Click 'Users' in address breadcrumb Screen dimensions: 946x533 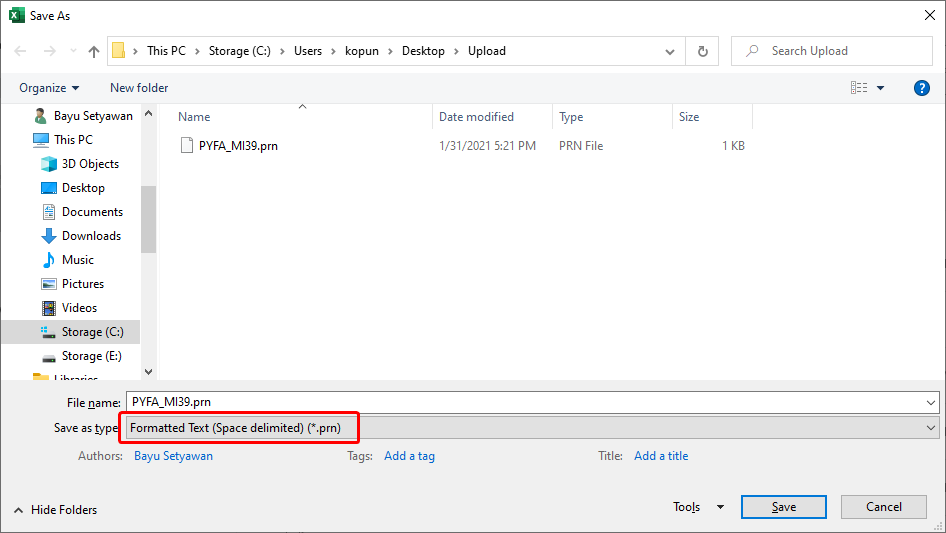pos(308,51)
